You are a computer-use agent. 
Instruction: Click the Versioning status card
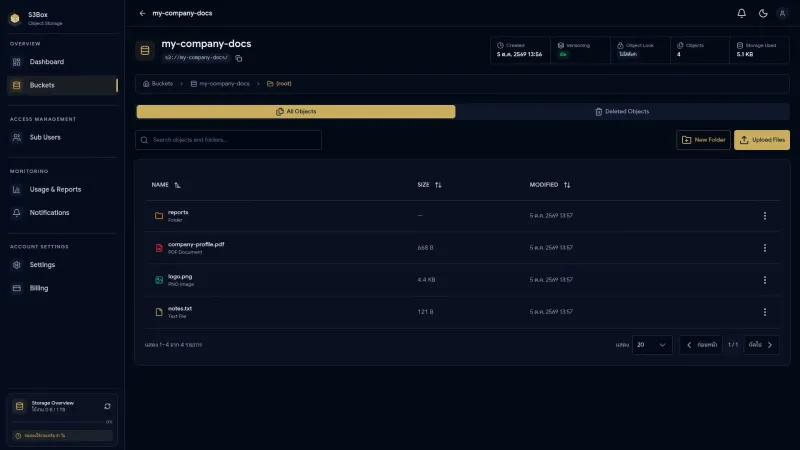(x=580, y=50)
